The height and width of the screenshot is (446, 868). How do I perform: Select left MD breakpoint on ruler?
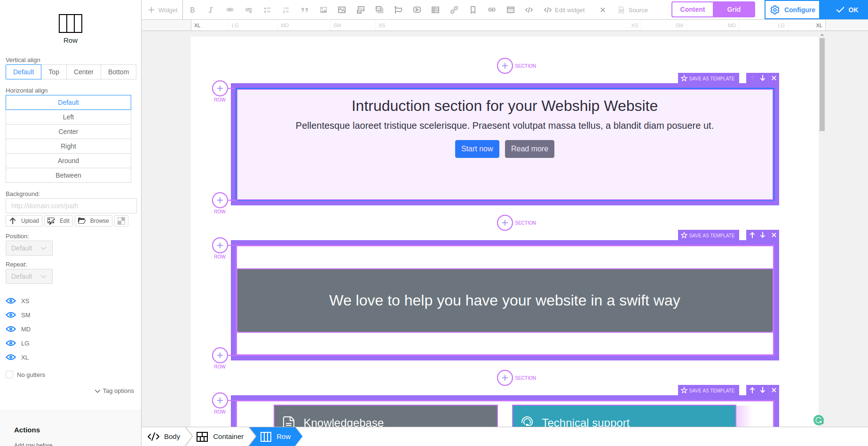coord(284,25)
